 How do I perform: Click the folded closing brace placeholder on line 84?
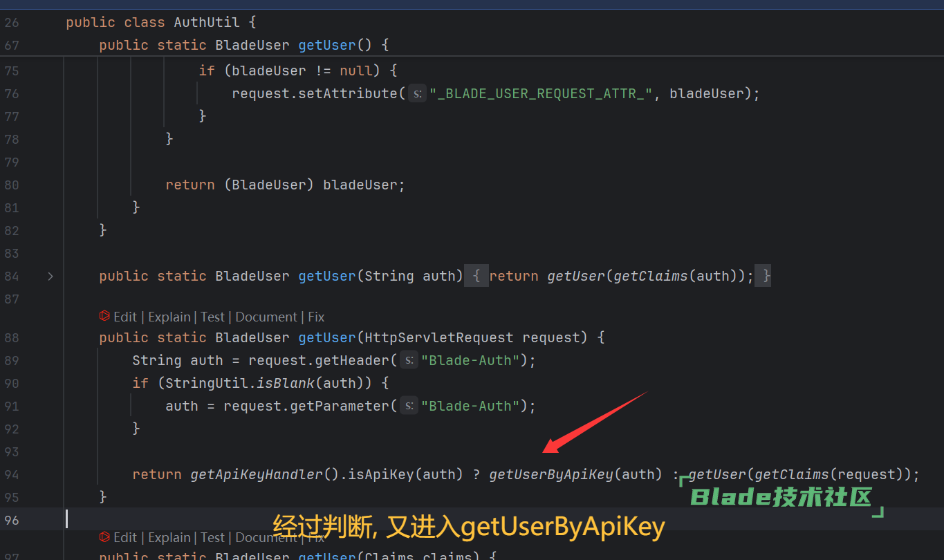tap(763, 277)
